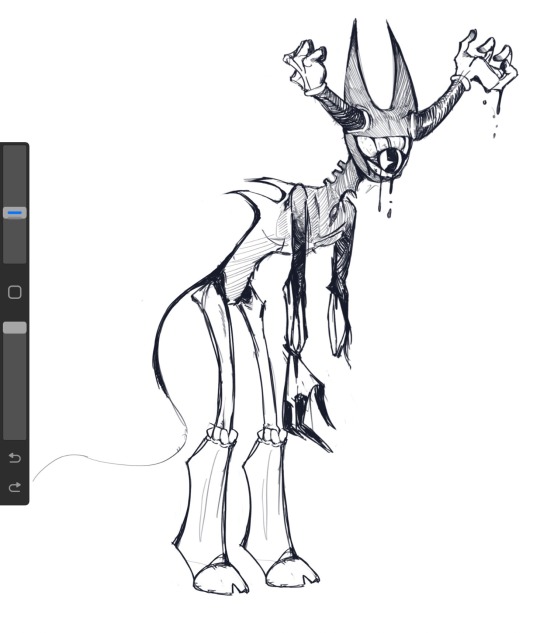Redo the last undone stroke
This screenshot has height=633, width=540.
(x=15, y=487)
